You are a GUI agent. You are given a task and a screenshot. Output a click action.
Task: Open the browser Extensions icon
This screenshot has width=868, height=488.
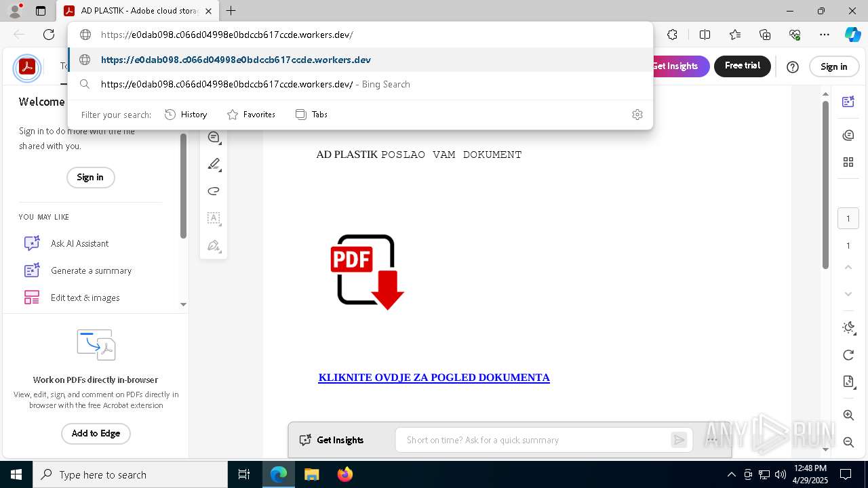672,35
